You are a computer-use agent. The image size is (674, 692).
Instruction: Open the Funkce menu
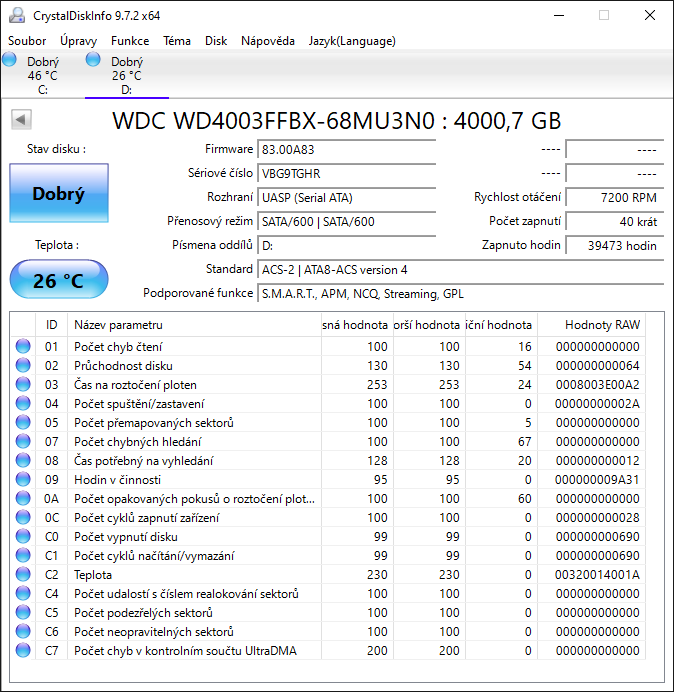click(x=130, y=41)
